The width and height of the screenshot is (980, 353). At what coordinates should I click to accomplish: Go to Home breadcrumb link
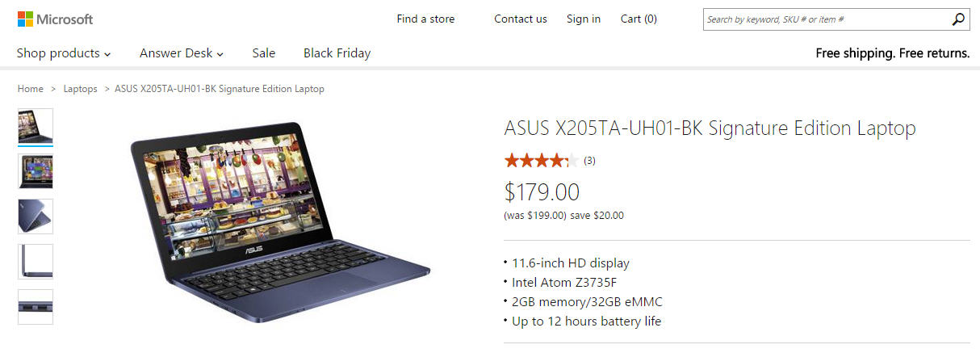click(x=31, y=89)
